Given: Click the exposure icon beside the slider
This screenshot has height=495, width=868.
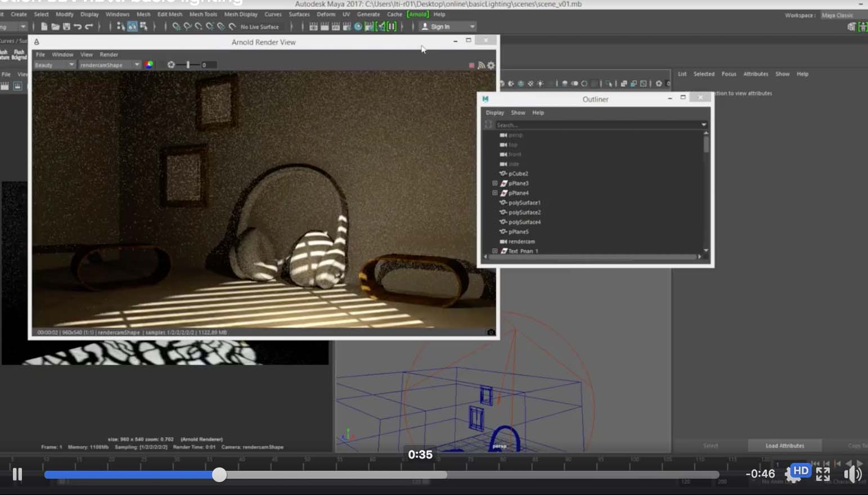Looking at the screenshot, I should click(171, 65).
